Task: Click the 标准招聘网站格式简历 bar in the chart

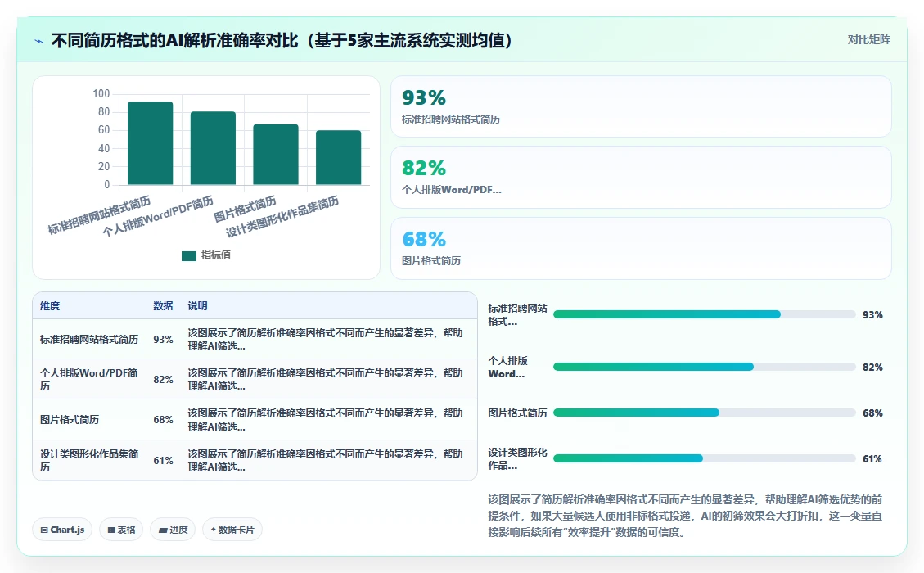Action: tap(151, 143)
